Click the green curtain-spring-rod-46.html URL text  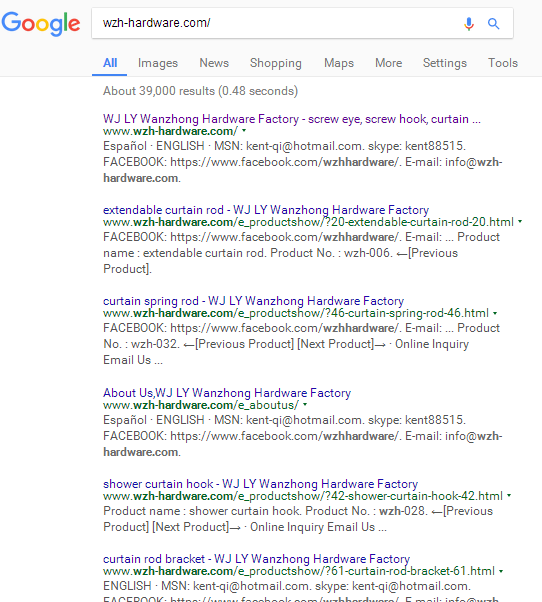(x=296, y=313)
